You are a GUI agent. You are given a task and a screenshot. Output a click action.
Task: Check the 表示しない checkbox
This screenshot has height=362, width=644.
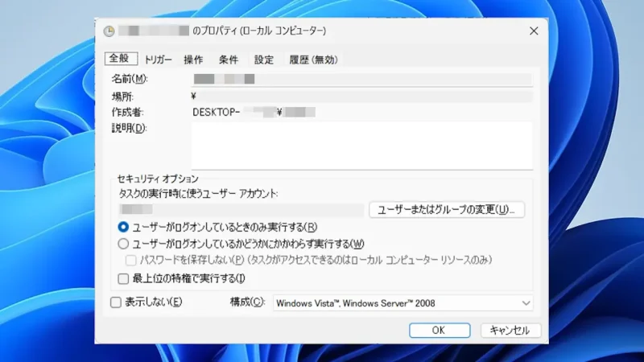[x=116, y=302]
